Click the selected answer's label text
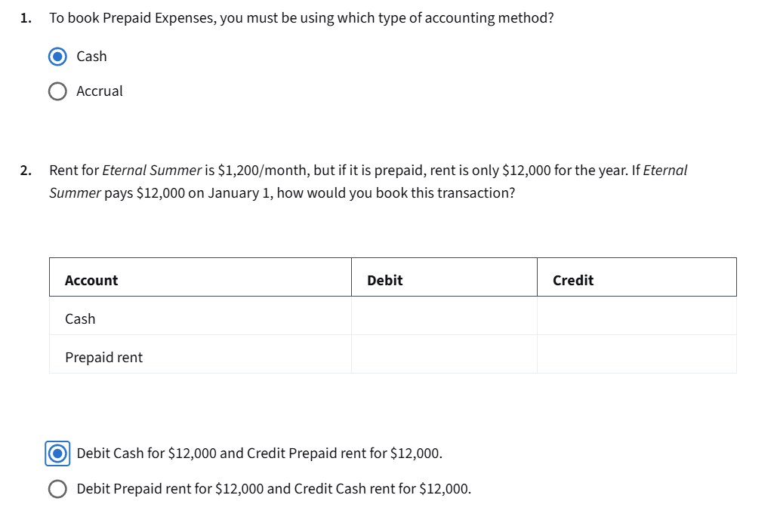Image resolution: width=777 pixels, height=532 pixels. [x=259, y=453]
